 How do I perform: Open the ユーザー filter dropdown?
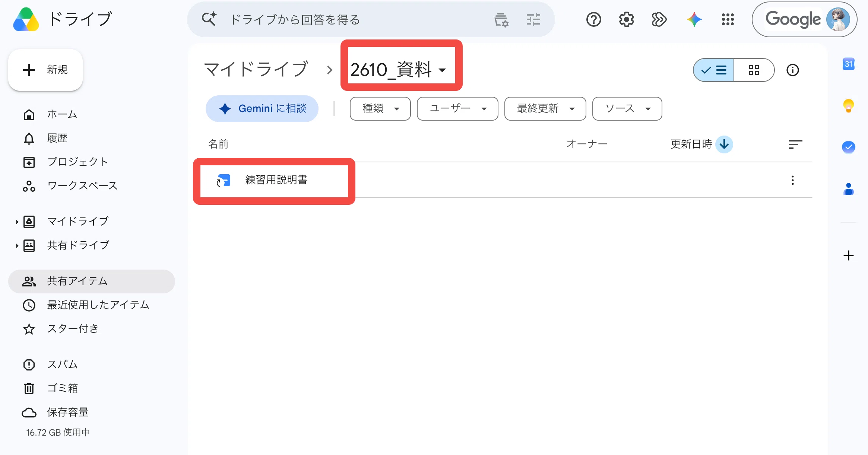click(457, 109)
